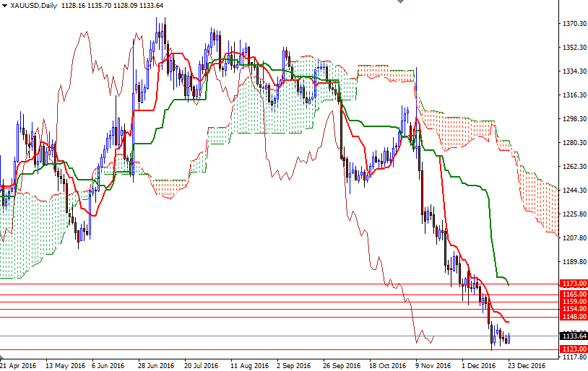This screenshot has height=371, width=588.
Task: Select the 1148.00 red level label
Action: pos(574,317)
